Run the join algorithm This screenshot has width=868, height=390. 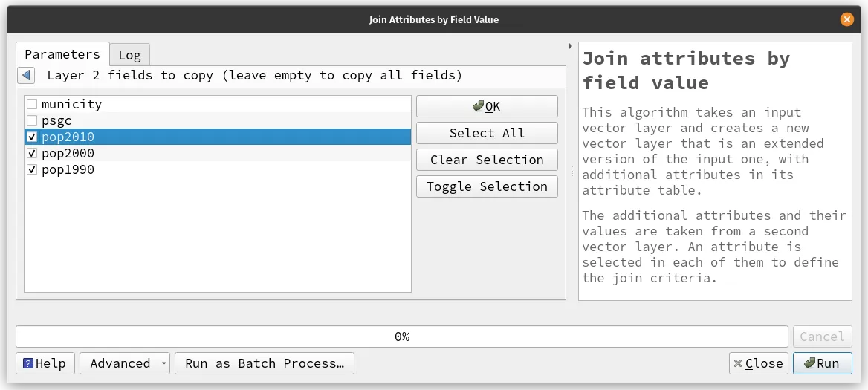822,363
